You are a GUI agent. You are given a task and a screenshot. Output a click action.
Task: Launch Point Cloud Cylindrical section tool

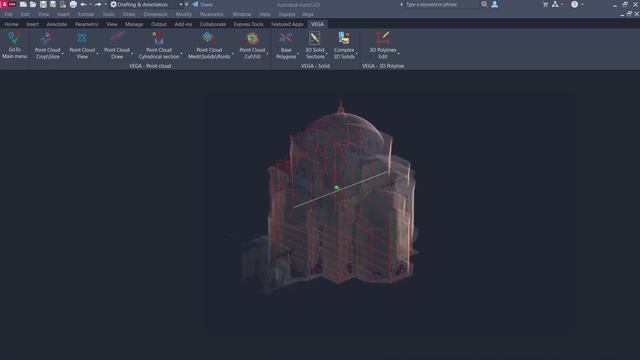coord(159,45)
